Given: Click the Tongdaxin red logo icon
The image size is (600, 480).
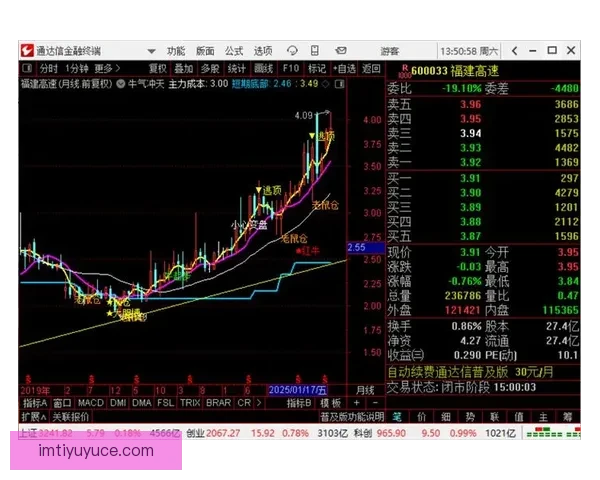Looking at the screenshot, I should [27, 51].
